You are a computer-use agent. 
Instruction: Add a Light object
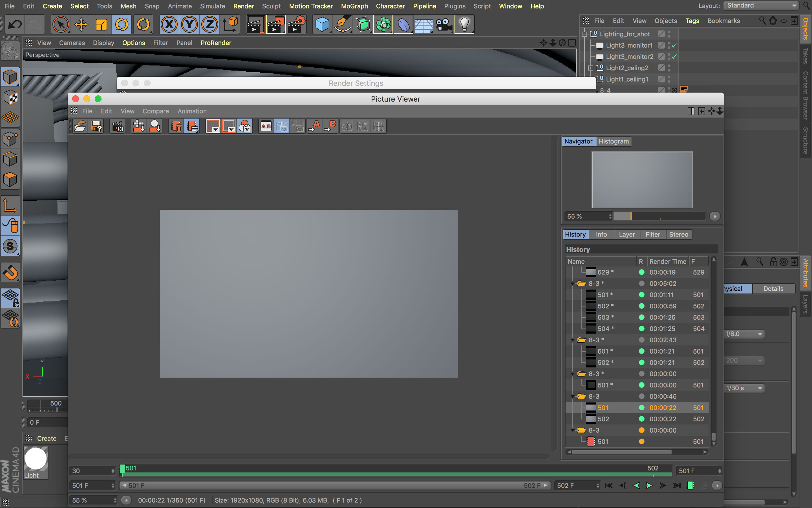point(464,25)
